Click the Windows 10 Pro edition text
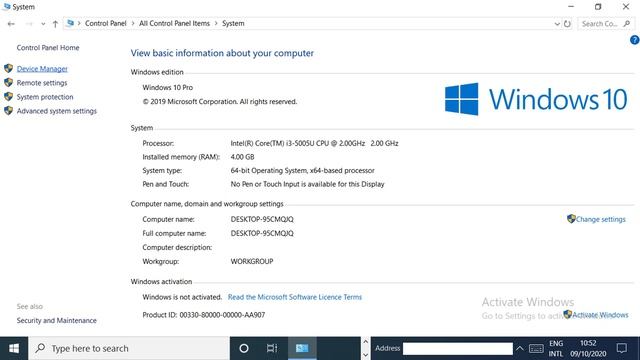 pos(167,87)
